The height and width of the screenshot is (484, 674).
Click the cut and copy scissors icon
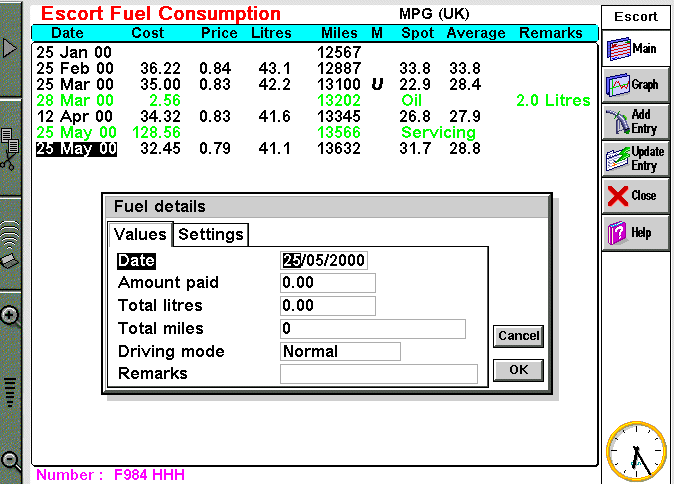(x=9, y=149)
